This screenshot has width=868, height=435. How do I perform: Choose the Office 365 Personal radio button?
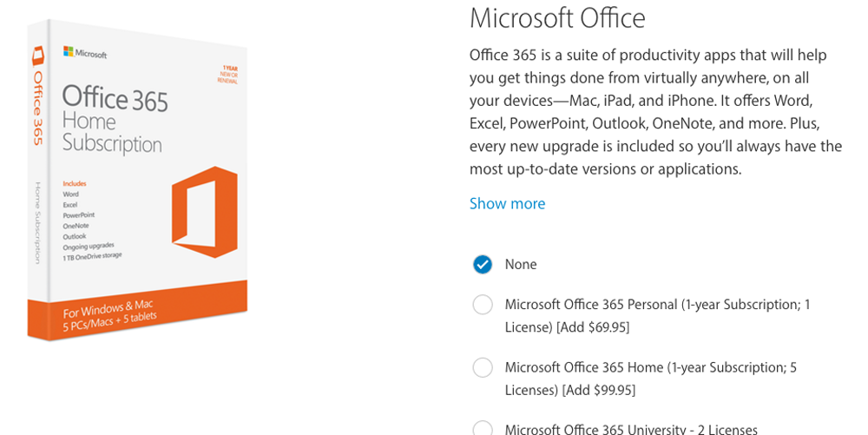click(x=483, y=305)
